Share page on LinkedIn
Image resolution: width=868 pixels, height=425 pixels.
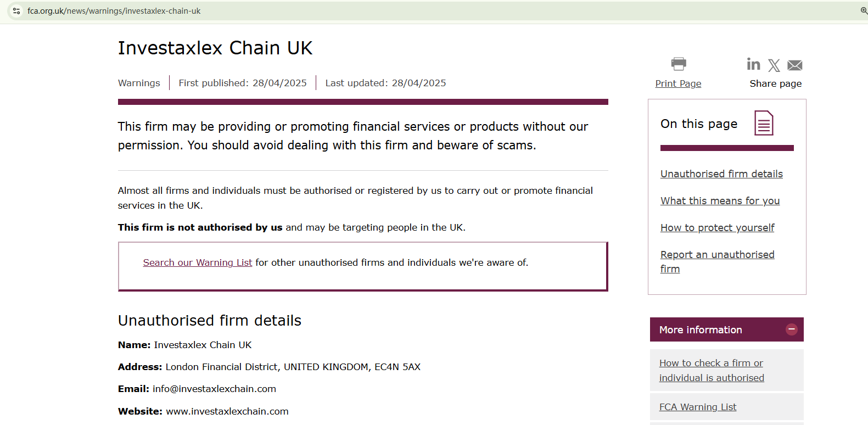pyautogui.click(x=753, y=65)
